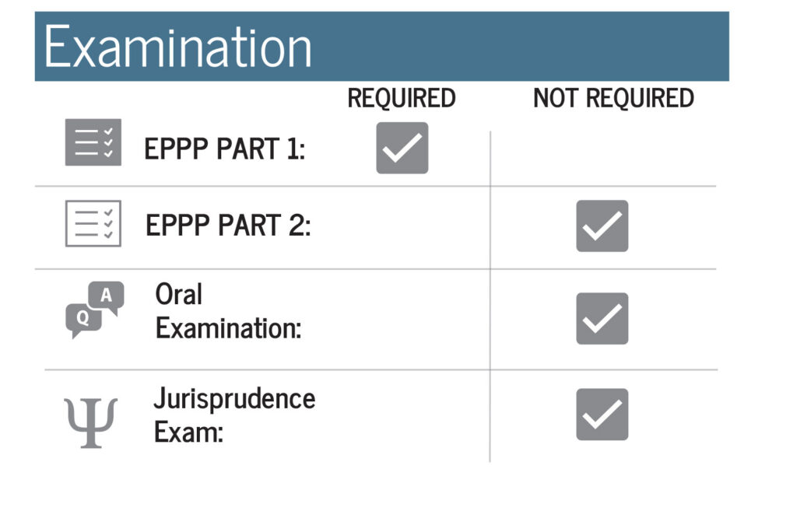797x532 pixels.
Task: Toggle Not Required checkbox for Oral Examination
Action: [602, 319]
